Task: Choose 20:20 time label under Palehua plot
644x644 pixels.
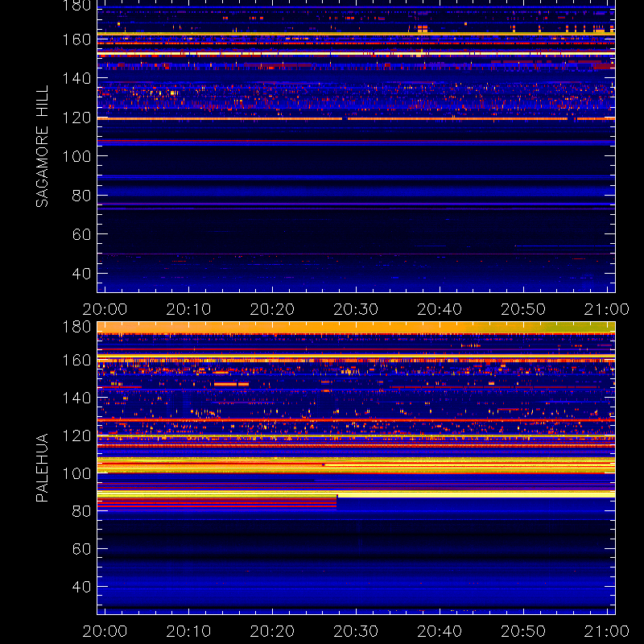Action: [x=272, y=631]
